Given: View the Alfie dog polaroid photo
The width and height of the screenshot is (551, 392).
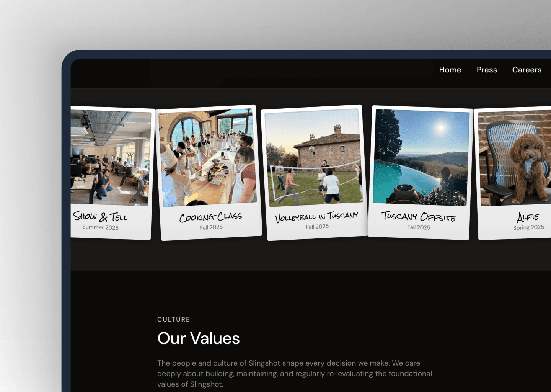Looking at the screenshot, I should point(515,158).
